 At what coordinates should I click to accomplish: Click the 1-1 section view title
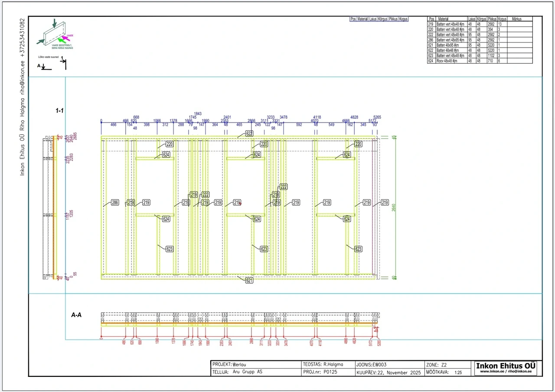59,111
